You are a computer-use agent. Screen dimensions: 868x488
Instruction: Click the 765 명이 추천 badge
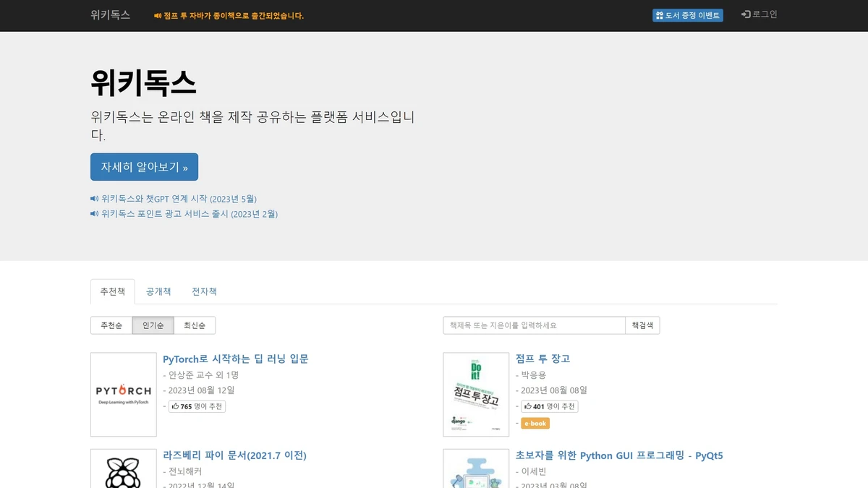(x=197, y=406)
